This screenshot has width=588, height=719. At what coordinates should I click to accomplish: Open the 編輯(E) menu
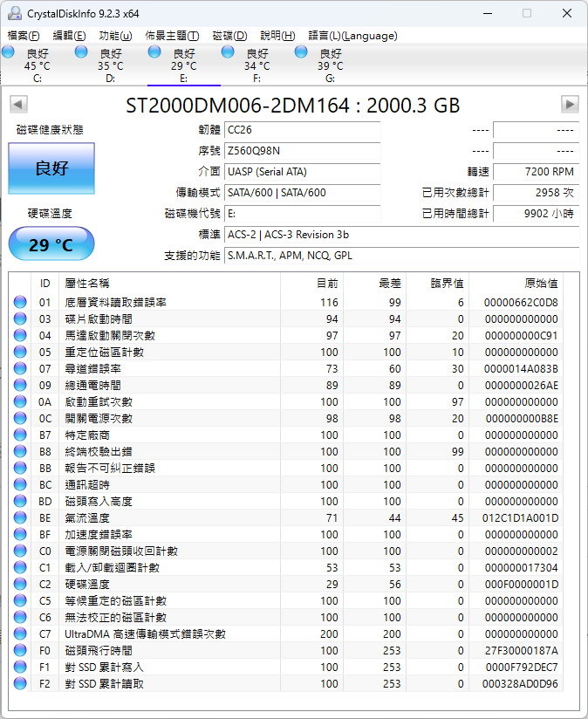click(x=69, y=35)
